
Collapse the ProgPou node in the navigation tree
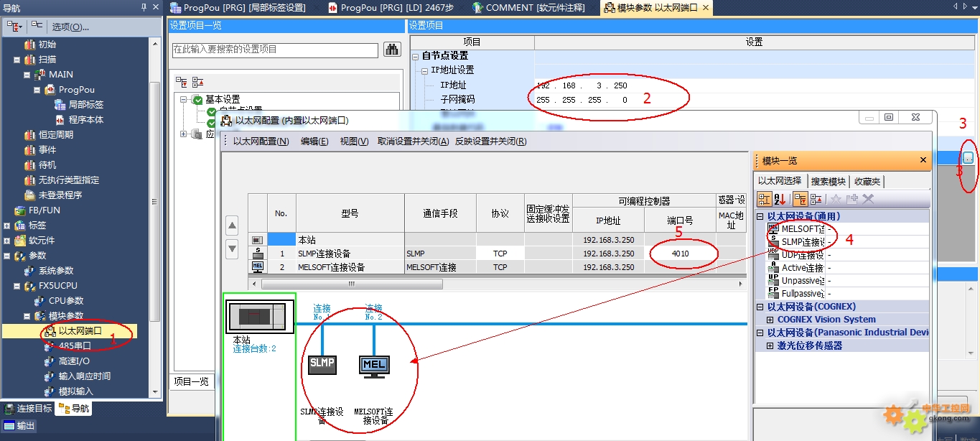tap(37, 90)
